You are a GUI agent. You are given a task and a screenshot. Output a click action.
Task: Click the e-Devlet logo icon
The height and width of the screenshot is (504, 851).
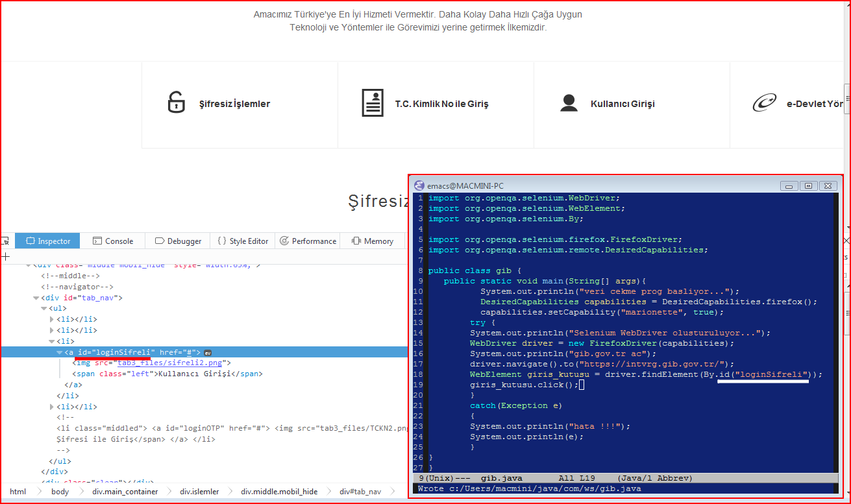(764, 103)
